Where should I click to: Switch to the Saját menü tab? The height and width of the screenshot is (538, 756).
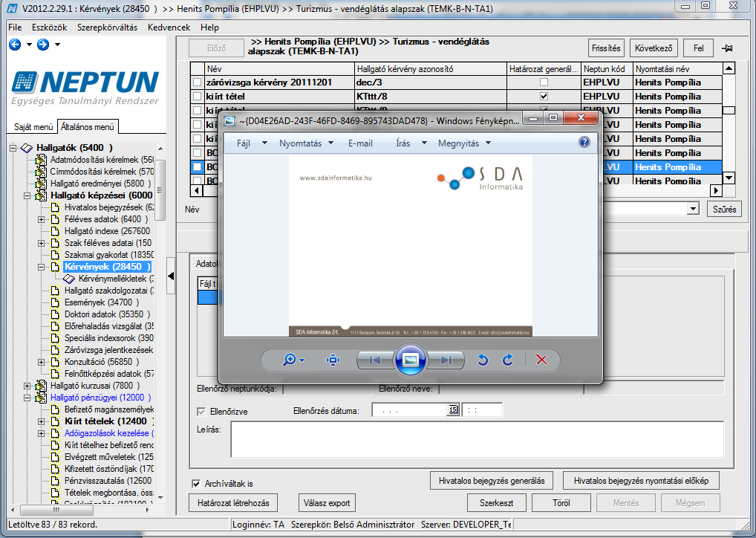[33, 127]
